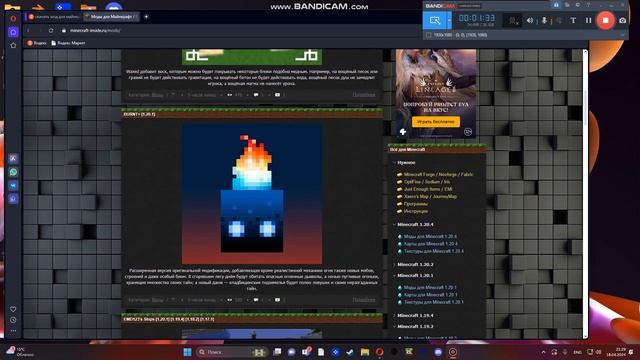Open sidebar three-dots settings in Opera
Viewport: 640px width, 360px height.
13,331
